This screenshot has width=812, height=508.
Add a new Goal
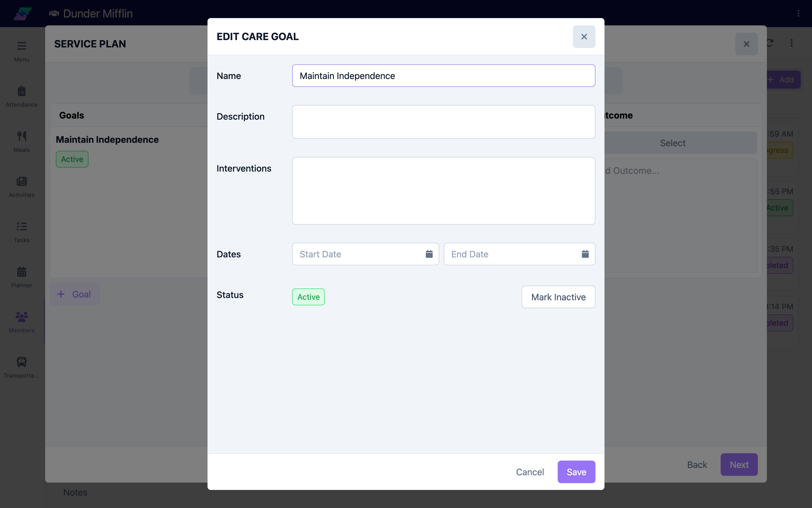click(74, 294)
